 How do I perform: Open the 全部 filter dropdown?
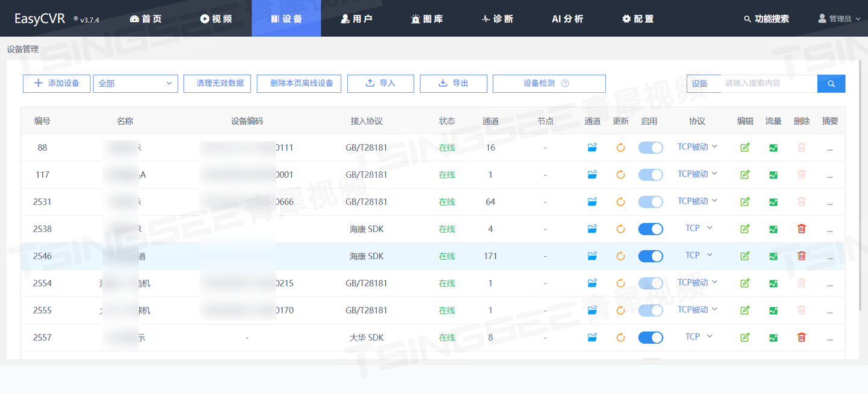tap(136, 84)
